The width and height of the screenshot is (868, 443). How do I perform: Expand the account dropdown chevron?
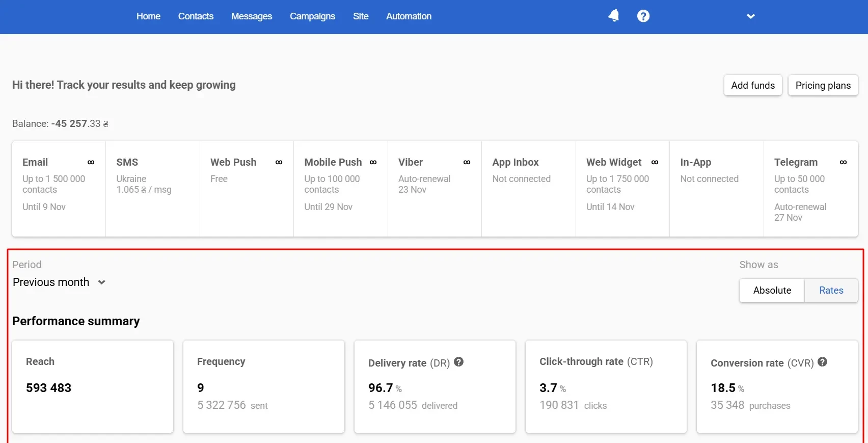[x=750, y=16]
